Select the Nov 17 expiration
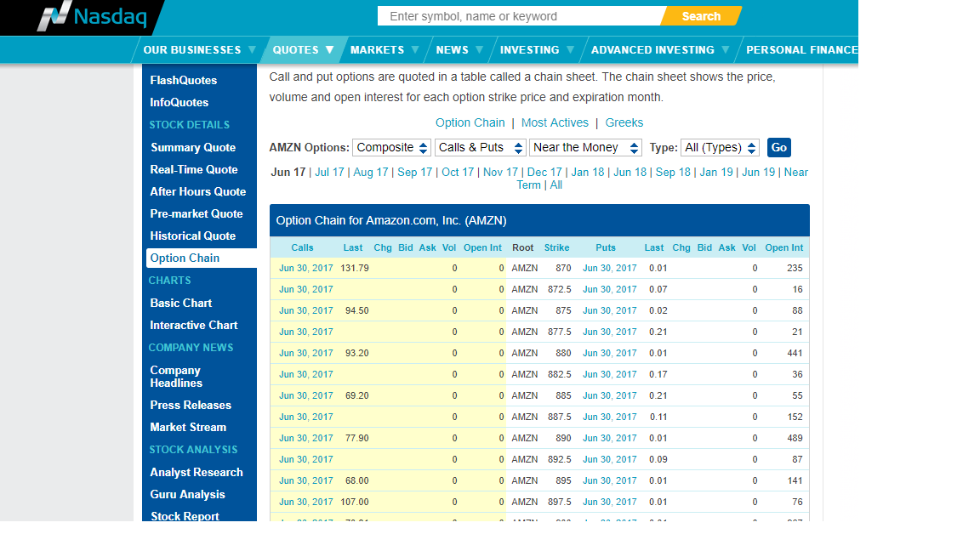This screenshot has width=980, height=551. coord(500,173)
